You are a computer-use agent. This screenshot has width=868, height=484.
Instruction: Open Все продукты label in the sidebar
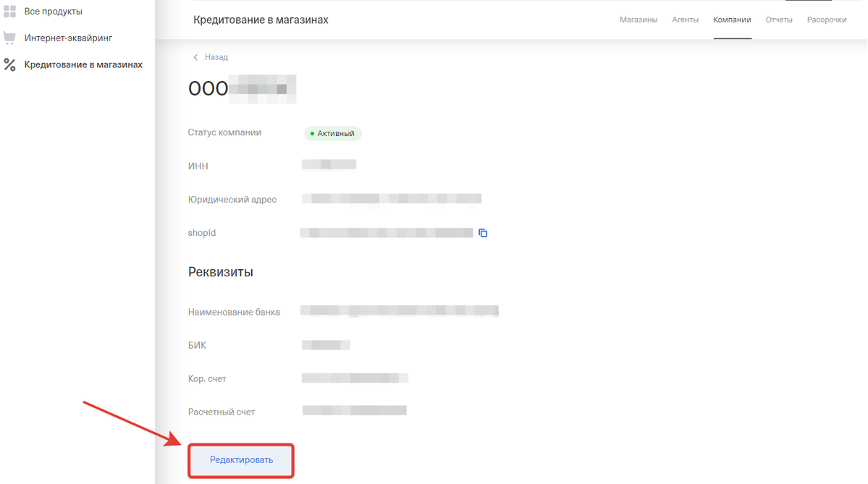point(53,12)
